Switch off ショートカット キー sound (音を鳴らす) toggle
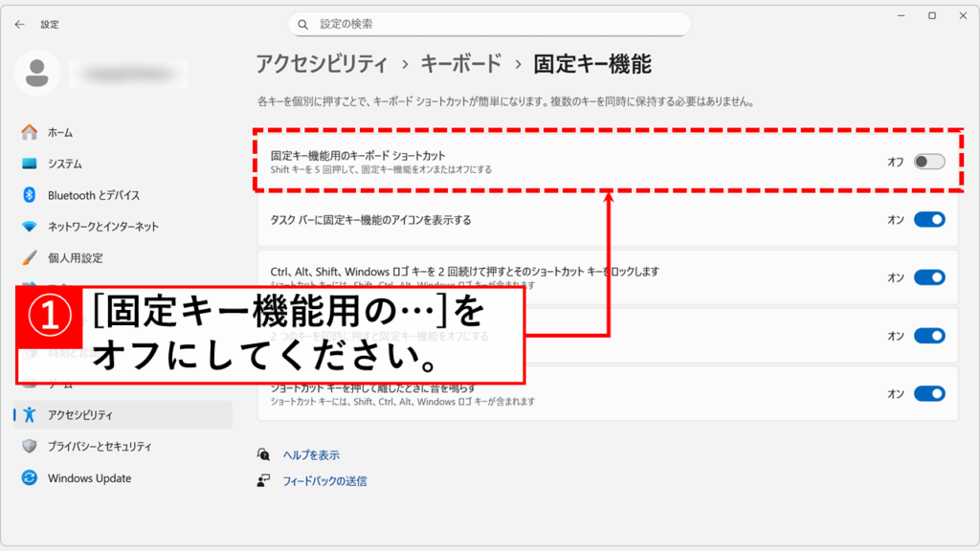This screenshot has width=980, height=551. (928, 393)
